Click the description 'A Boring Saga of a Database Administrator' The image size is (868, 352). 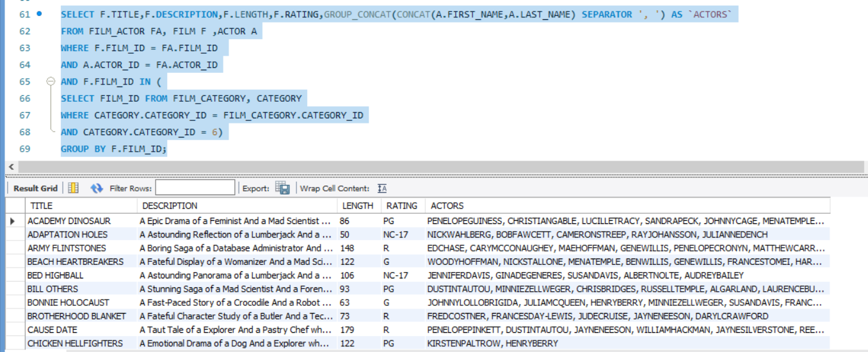(x=237, y=248)
